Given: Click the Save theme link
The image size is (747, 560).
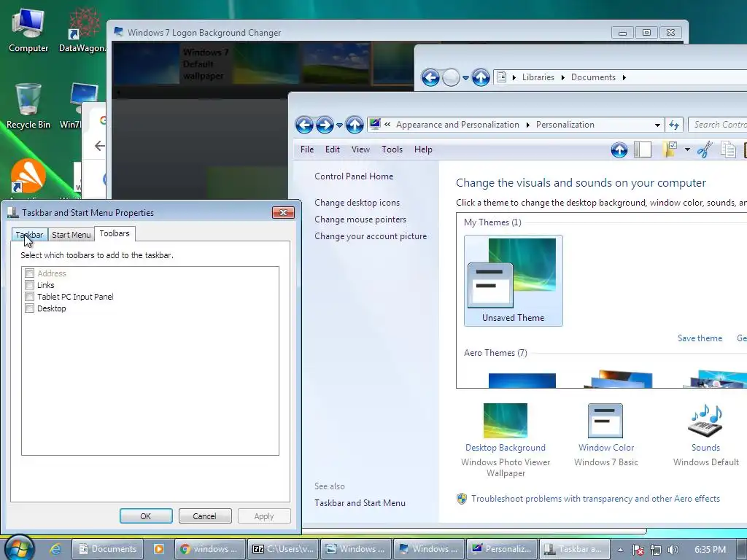Looking at the screenshot, I should coord(700,338).
